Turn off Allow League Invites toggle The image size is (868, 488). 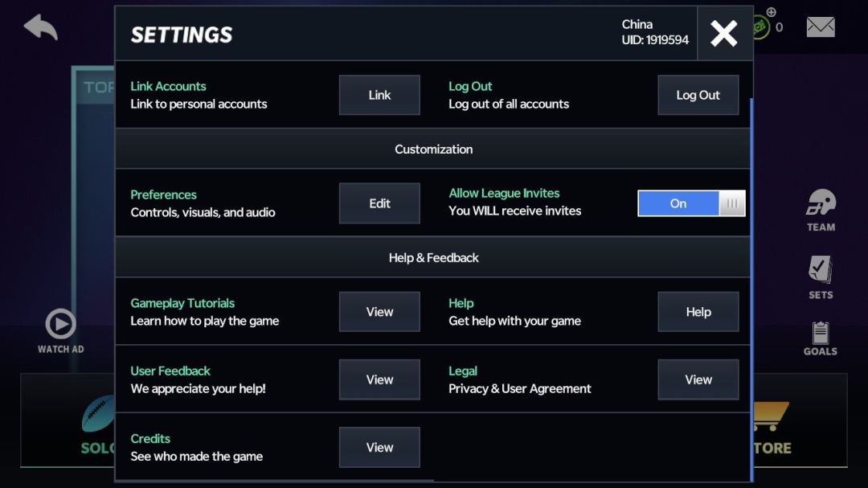point(691,203)
